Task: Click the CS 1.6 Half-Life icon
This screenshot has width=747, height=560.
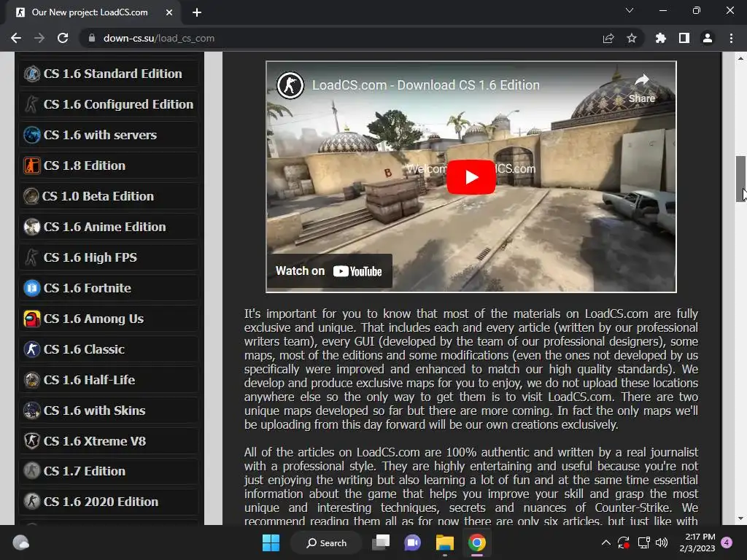Action: point(32,380)
